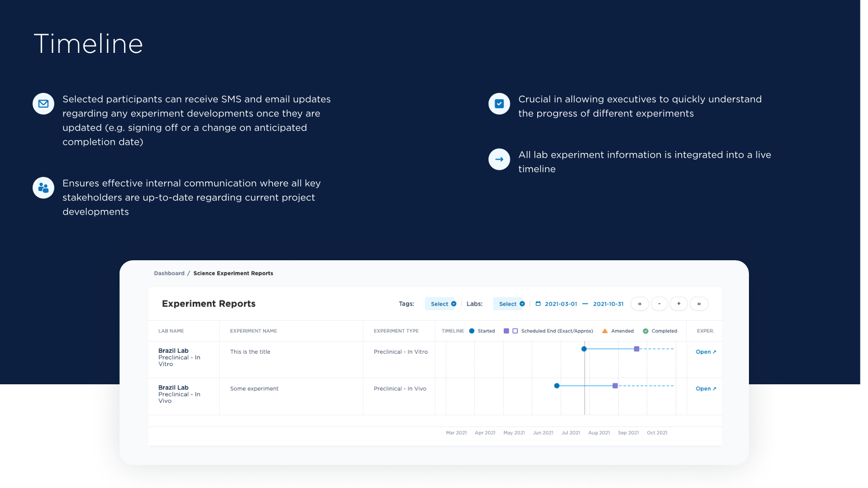Click the envelope email updates icon

coord(43,104)
